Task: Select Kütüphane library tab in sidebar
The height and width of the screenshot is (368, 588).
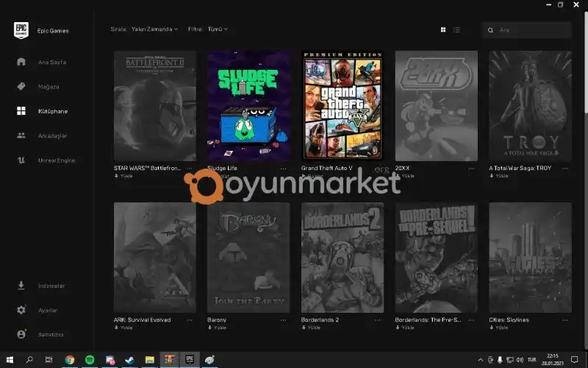Action: click(52, 111)
